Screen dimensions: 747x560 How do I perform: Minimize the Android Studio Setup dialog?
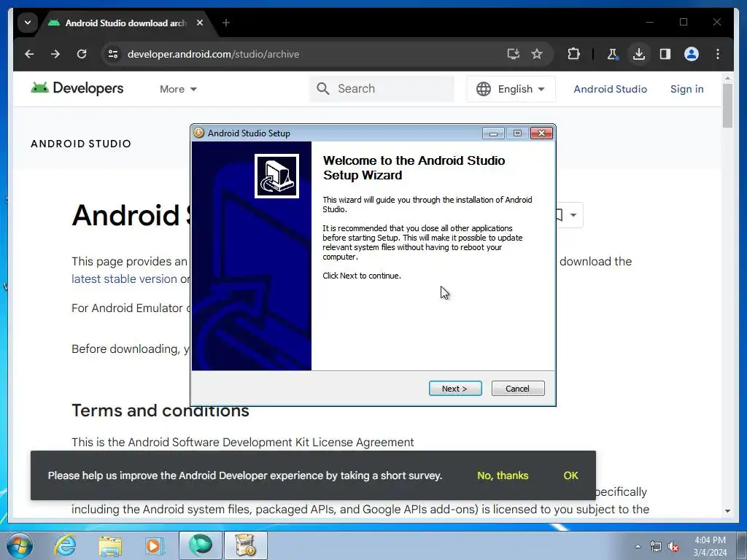pos(493,133)
